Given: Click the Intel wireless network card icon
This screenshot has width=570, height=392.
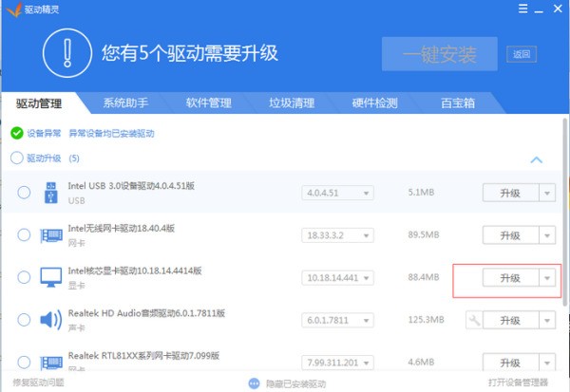Looking at the screenshot, I should pyautogui.click(x=51, y=235).
